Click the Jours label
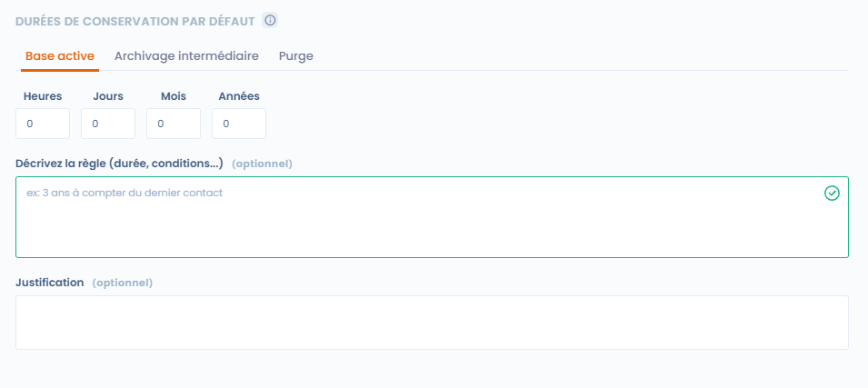 tap(108, 95)
